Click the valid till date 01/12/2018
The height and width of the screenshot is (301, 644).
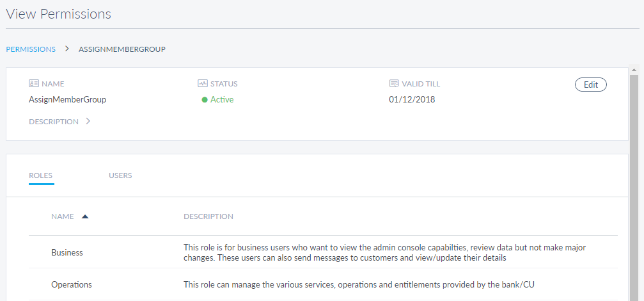pyautogui.click(x=412, y=99)
